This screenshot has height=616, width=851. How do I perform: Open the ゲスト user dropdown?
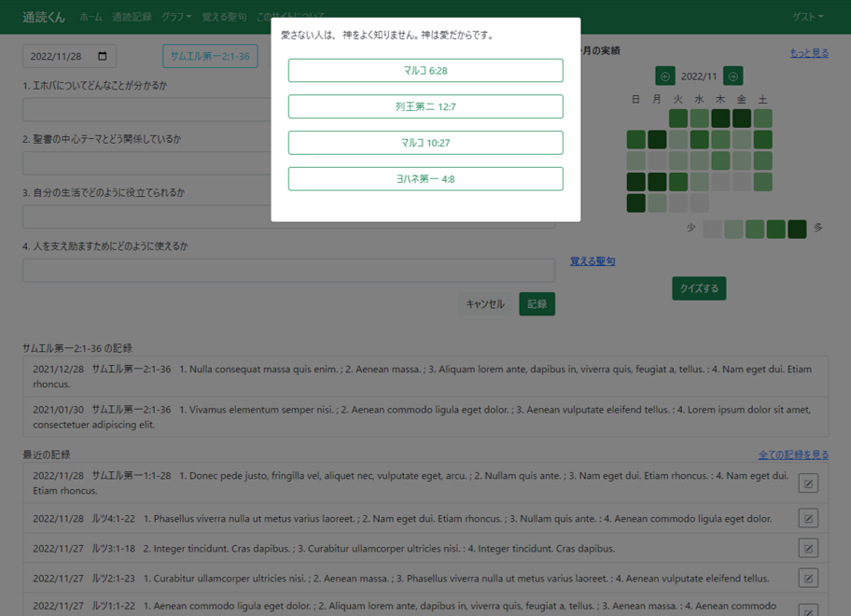[807, 17]
